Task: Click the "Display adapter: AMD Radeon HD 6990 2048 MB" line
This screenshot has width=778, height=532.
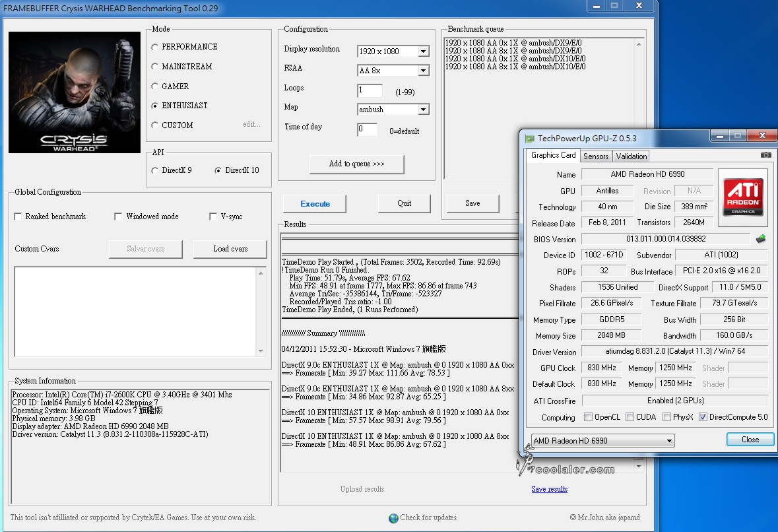Action: click(90, 426)
